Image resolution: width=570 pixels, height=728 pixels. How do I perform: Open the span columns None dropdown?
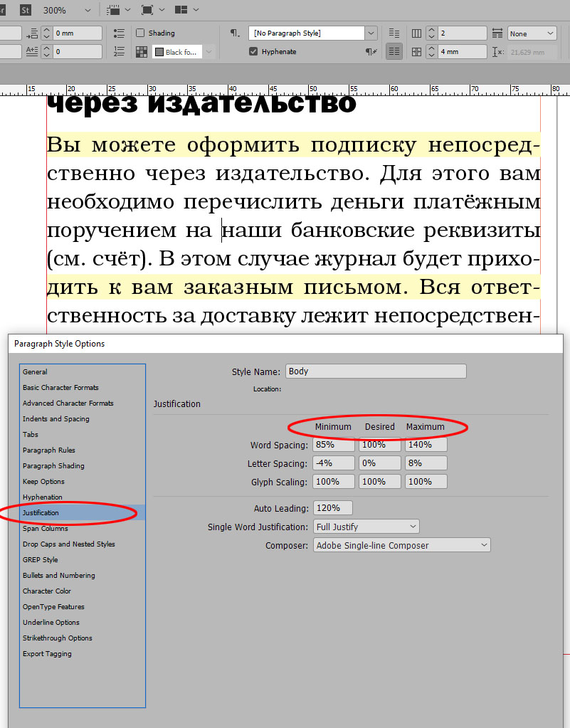click(x=532, y=33)
